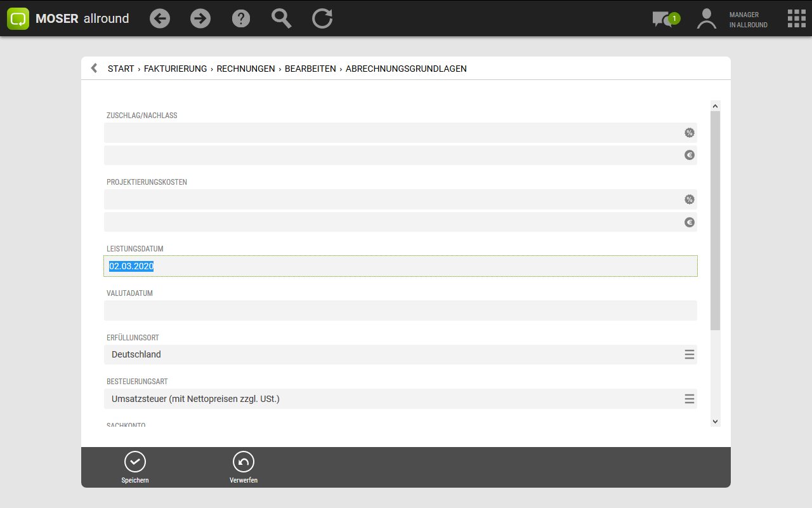Click the Valutadatum input field
The height and width of the screenshot is (508, 812).
(x=400, y=311)
